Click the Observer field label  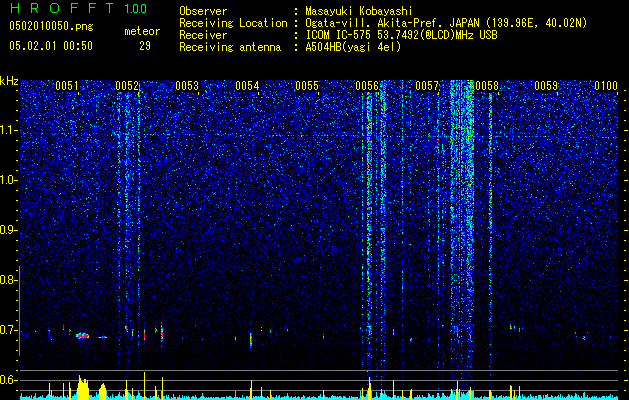coord(203,11)
